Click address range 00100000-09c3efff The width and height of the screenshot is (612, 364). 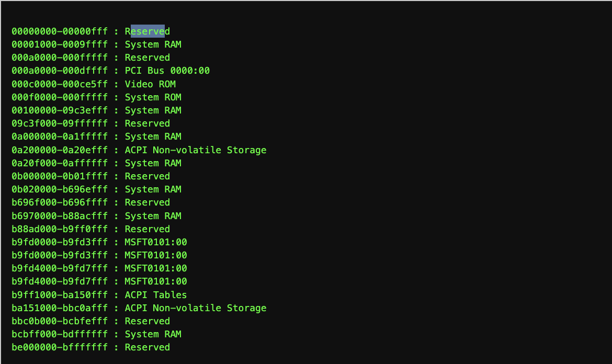click(60, 110)
